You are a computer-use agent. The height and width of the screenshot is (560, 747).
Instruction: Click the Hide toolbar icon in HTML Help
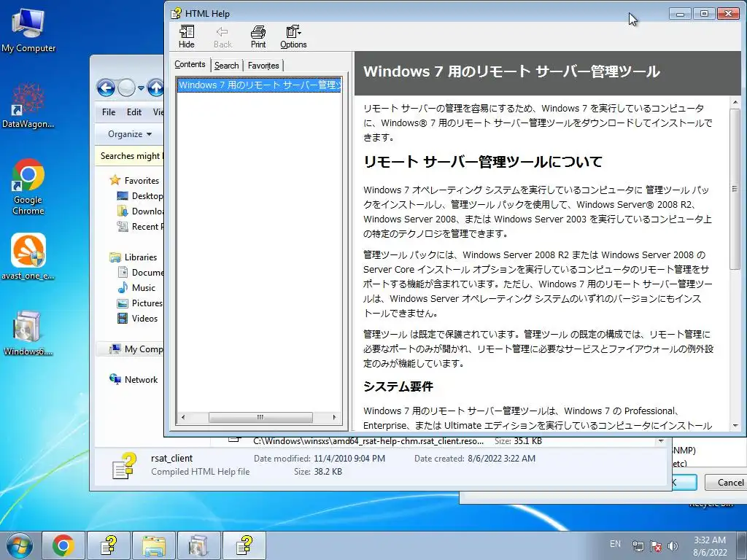tap(186, 37)
